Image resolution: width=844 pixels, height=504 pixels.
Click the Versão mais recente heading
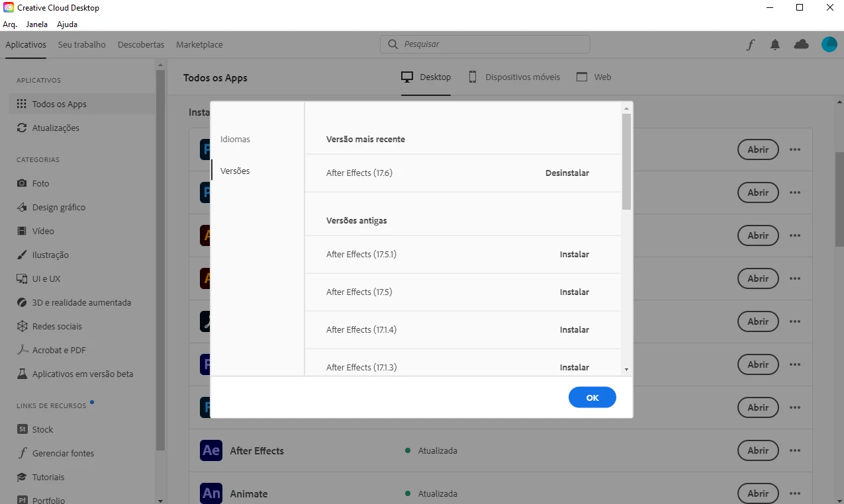pos(365,140)
